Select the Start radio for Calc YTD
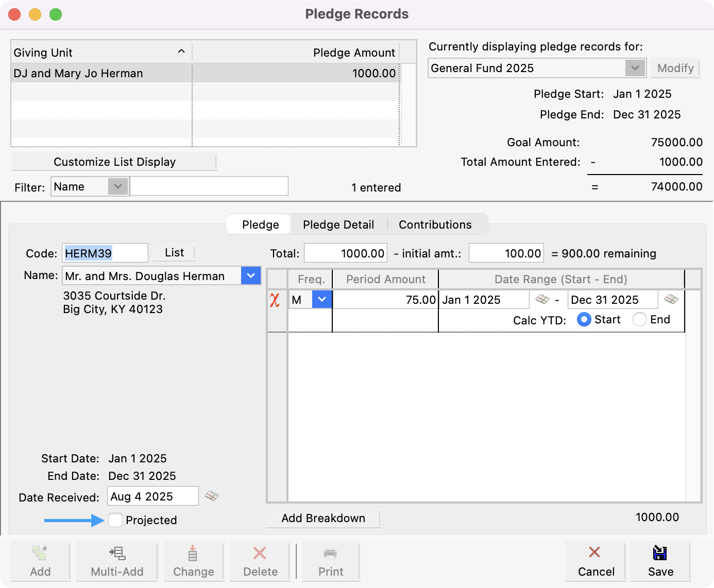 click(x=584, y=320)
